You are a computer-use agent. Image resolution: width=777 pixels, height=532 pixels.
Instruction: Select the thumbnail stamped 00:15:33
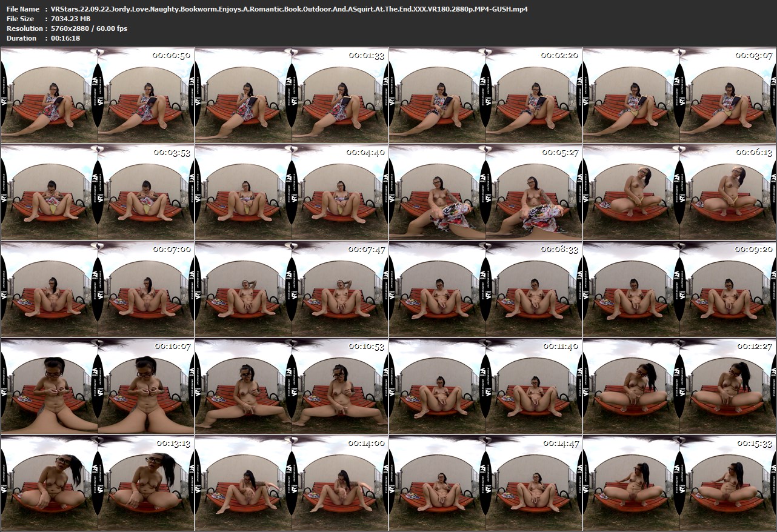tap(679, 482)
